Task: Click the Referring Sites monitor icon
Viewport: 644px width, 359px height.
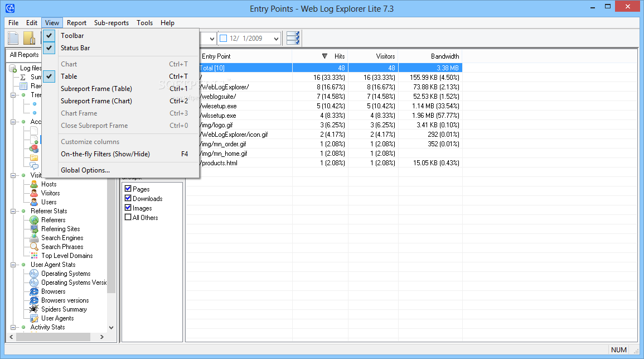Action: click(34, 229)
